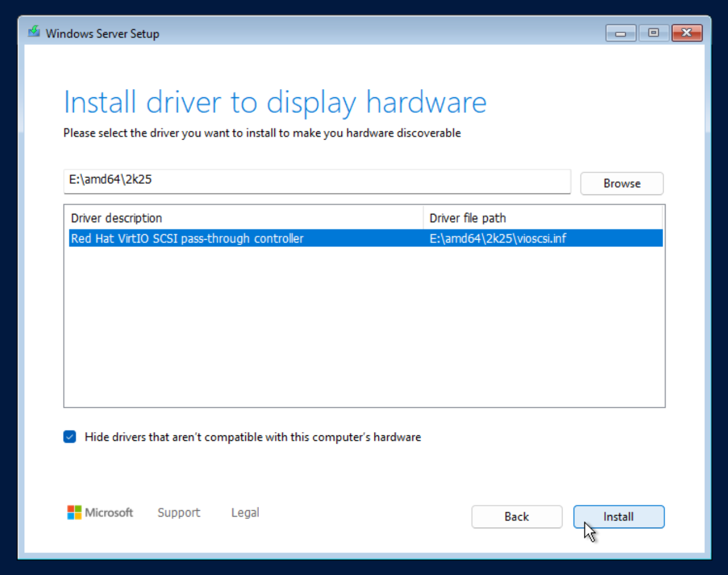Screen dimensions: 728x575
Task: Open the Support link
Action: point(179,512)
